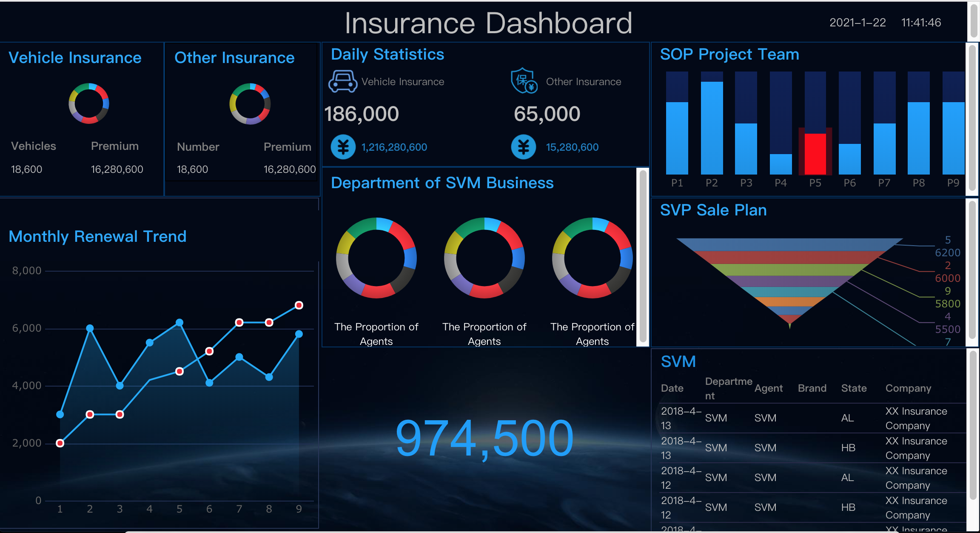Screen dimensions: 980x533
Task: Click the red data point at month 9
Action: pyautogui.click(x=299, y=305)
